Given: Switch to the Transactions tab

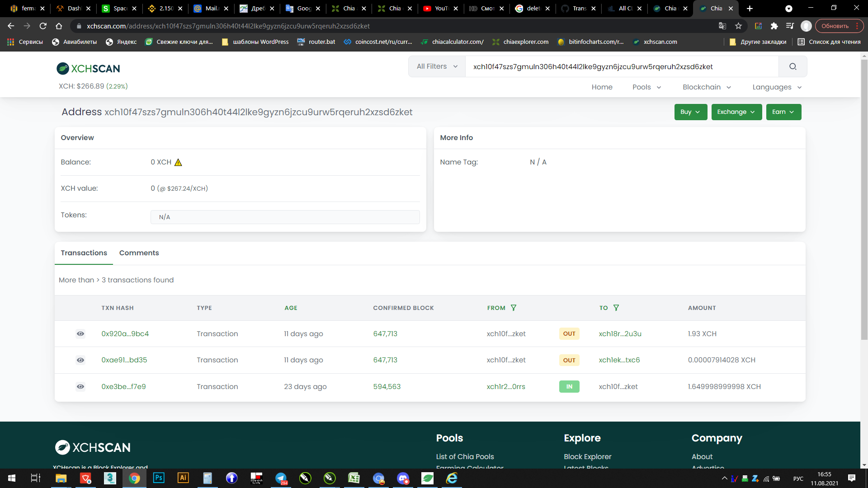Looking at the screenshot, I should (84, 253).
